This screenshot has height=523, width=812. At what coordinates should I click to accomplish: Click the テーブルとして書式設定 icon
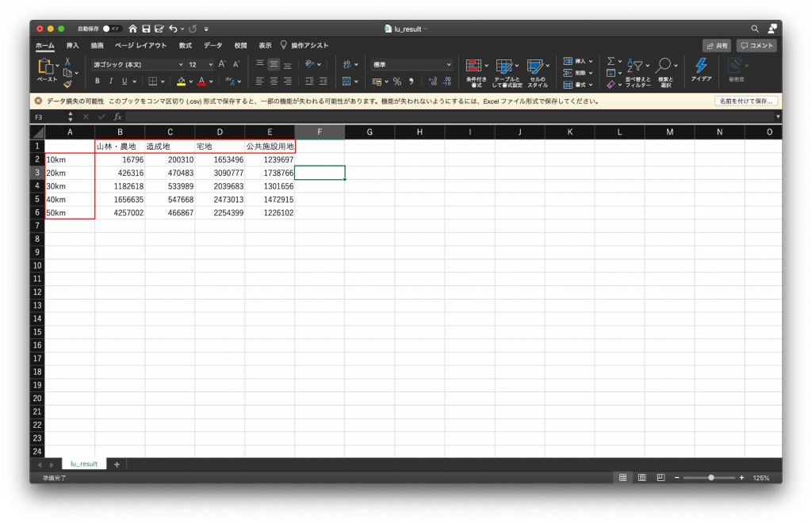[x=504, y=66]
